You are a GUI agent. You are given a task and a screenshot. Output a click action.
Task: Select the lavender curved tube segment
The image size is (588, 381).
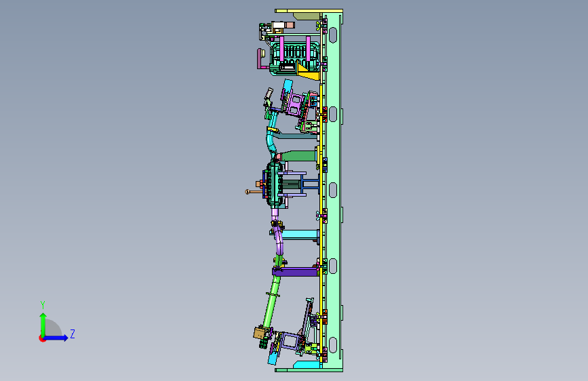(279, 239)
